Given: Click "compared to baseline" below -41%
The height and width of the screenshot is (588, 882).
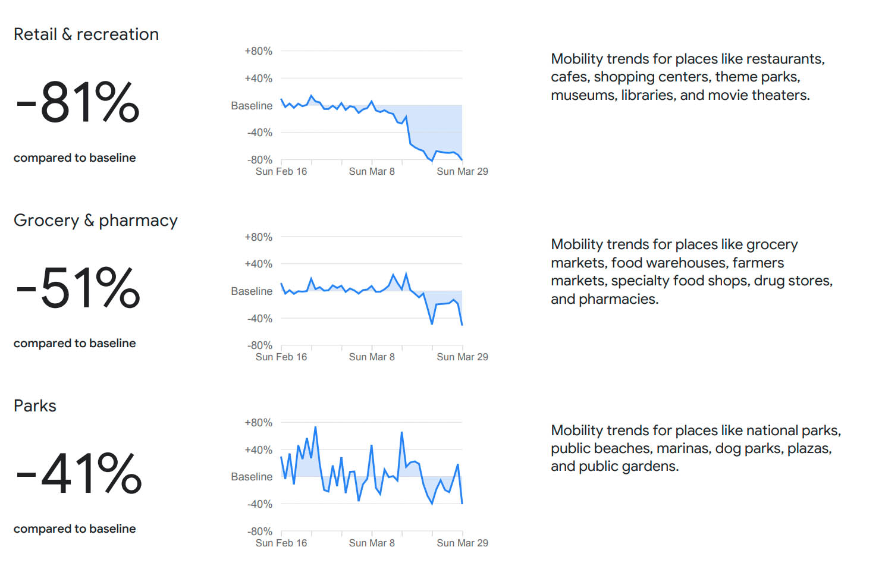Looking at the screenshot, I should (75, 529).
